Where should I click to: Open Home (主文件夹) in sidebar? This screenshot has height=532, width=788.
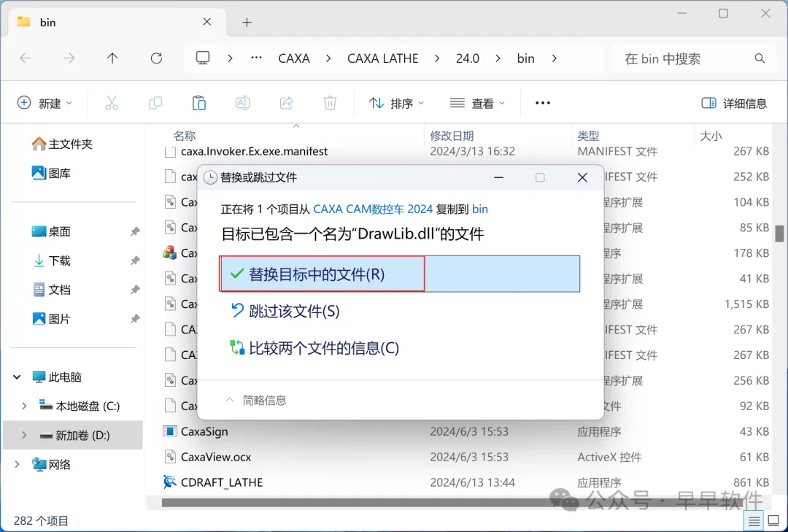pyautogui.click(x=62, y=144)
